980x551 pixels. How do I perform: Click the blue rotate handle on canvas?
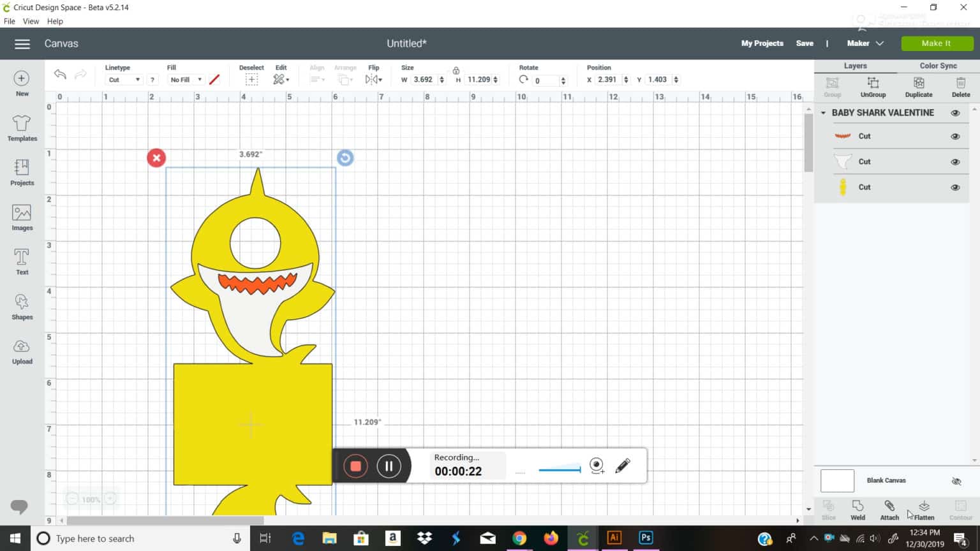(345, 158)
